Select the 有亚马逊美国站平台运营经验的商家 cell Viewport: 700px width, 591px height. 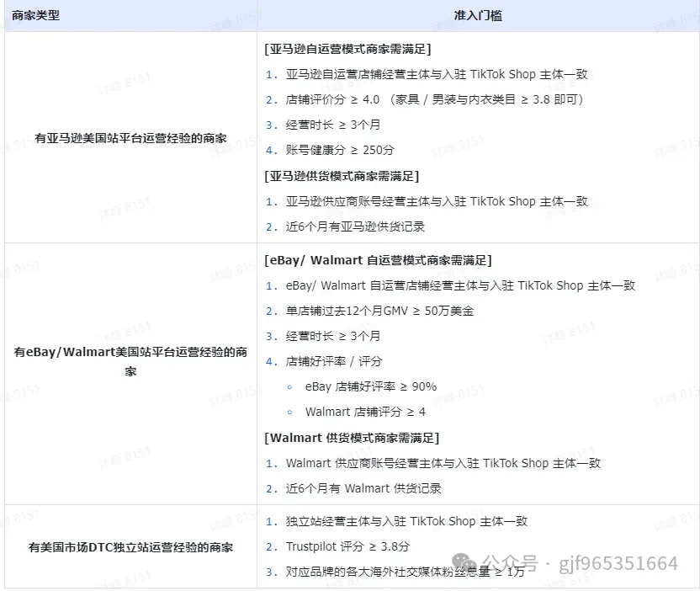point(130,138)
